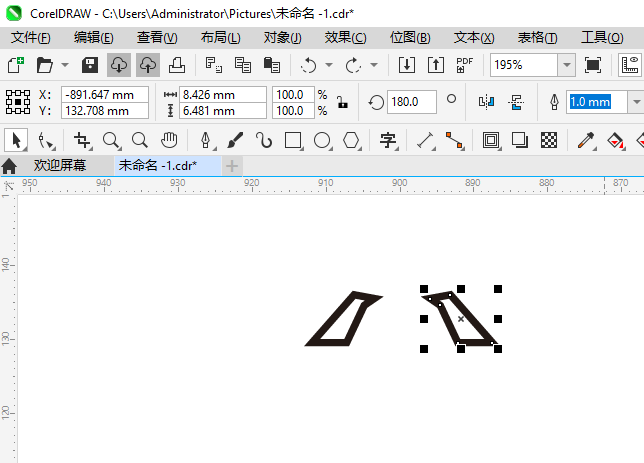The height and width of the screenshot is (463, 644).
Task: Select the Pan hand tool
Action: [169, 141]
